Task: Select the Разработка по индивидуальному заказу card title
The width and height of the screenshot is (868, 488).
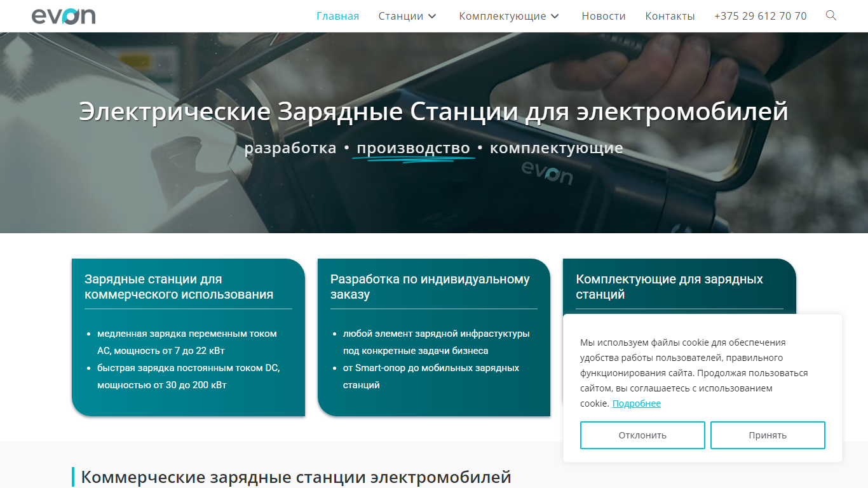Action: (x=430, y=287)
